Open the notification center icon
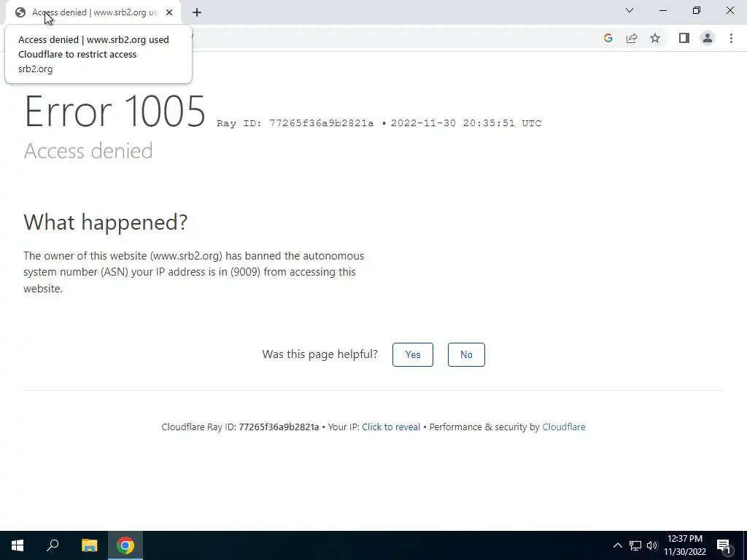Image resolution: width=747 pixels, height=560 pixels. point(724,545)
